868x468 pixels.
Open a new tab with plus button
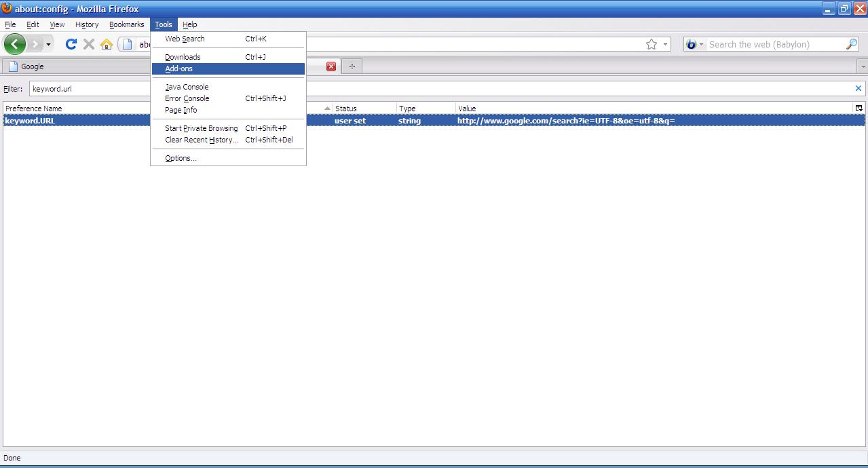[352, 66]
